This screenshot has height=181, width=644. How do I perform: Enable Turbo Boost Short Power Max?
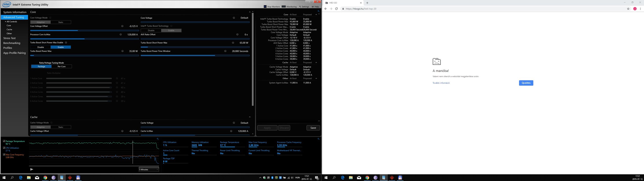[x=61, y=47]
